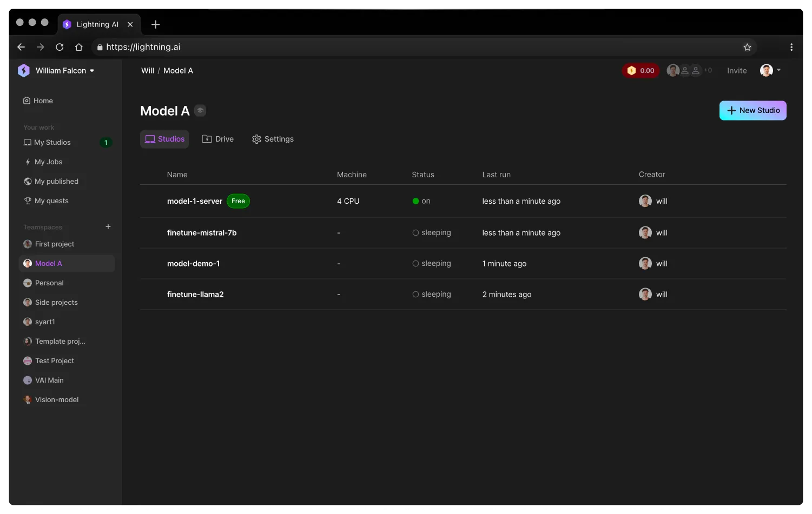Click the Invite button
Viewport: 812px width, 514px height.
[x=737, y=71]
